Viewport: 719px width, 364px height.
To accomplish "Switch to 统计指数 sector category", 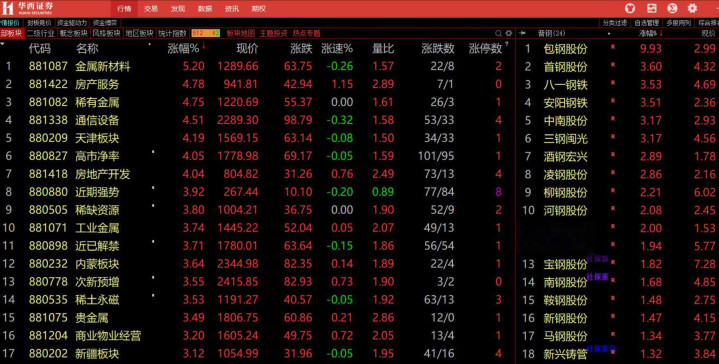I will click(172, 33).
